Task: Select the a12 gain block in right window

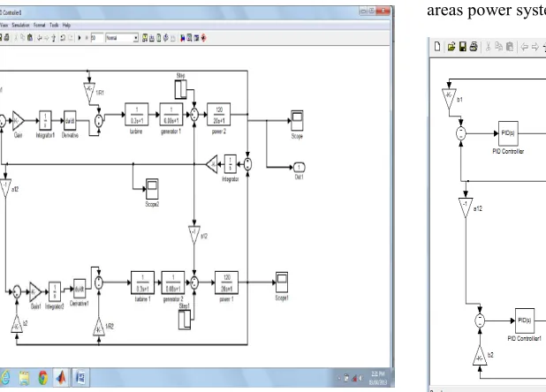Action: pyautogui.click(x=466, y=208)
